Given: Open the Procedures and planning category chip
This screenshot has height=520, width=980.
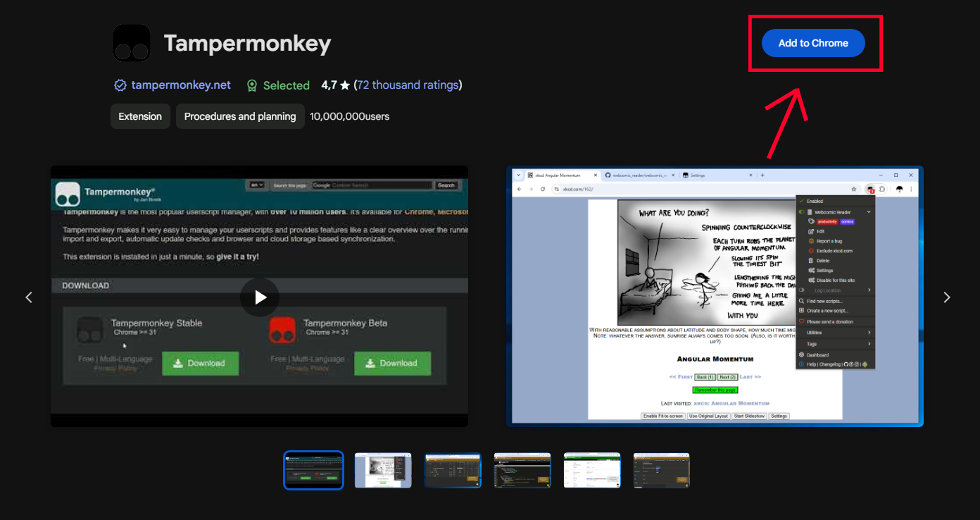Looking at the screenshot, I should tap(240, 116).
